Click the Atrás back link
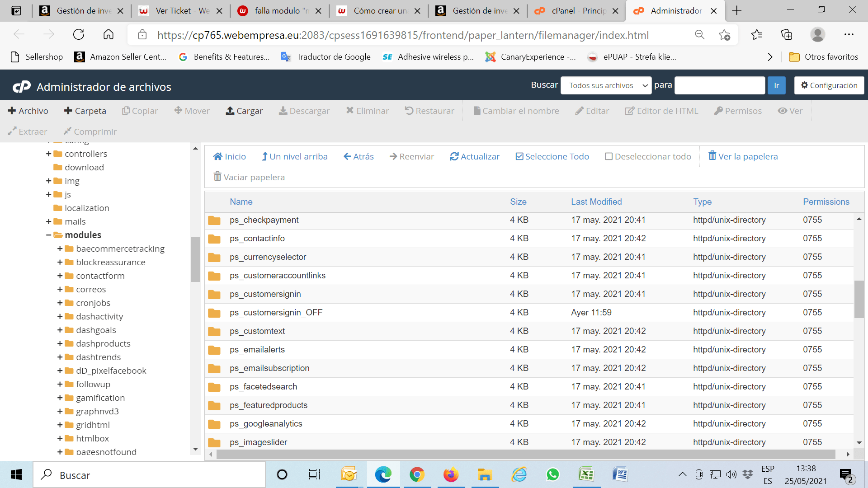 pyautogui.click(x=359, y=156)
